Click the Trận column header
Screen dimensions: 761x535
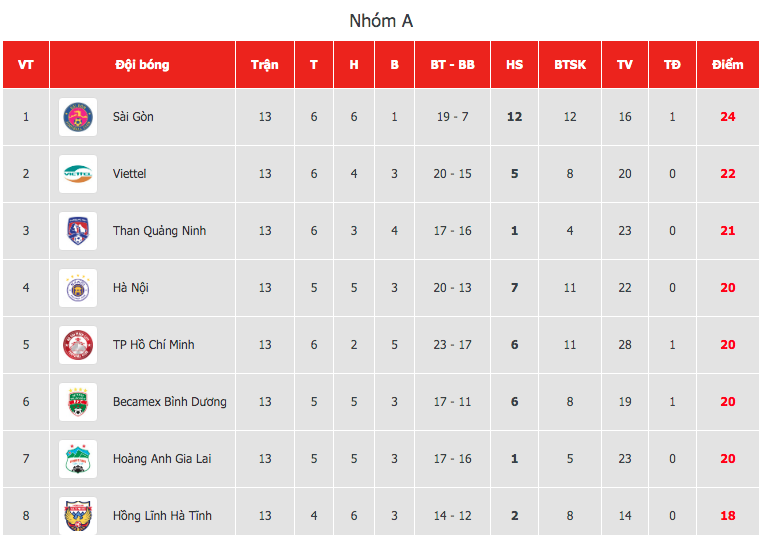click(x=265, y=65)
